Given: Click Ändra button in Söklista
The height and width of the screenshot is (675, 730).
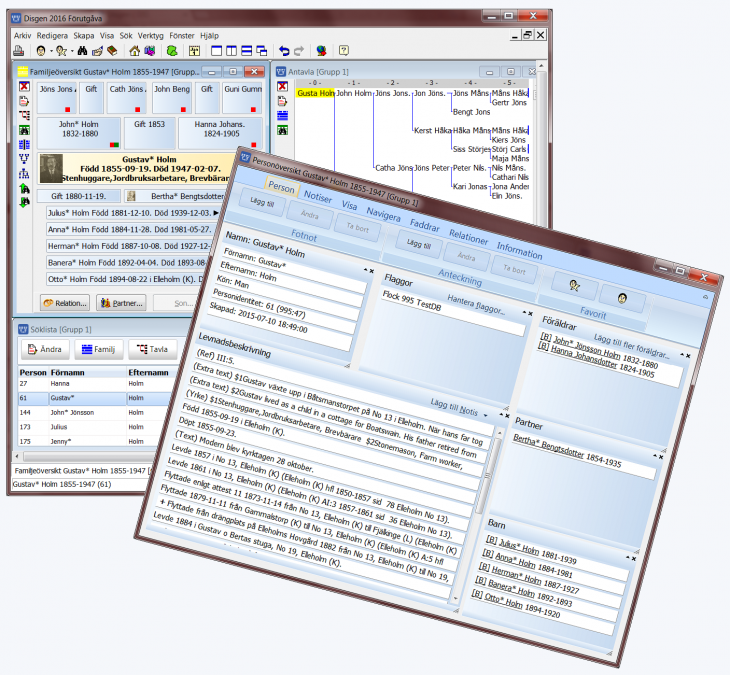Looking at the screenshot, I should click(45, 349).
